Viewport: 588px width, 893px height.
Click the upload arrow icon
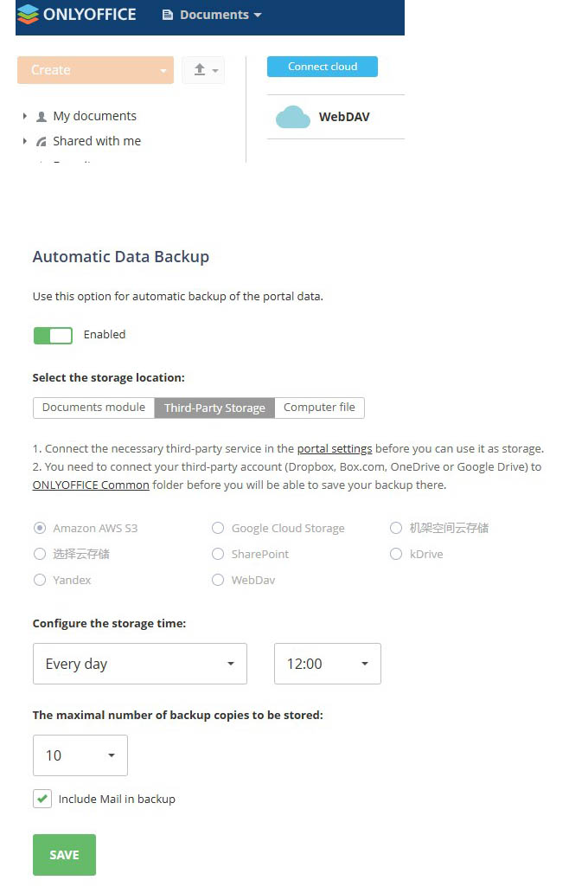(x=199, y=69)
